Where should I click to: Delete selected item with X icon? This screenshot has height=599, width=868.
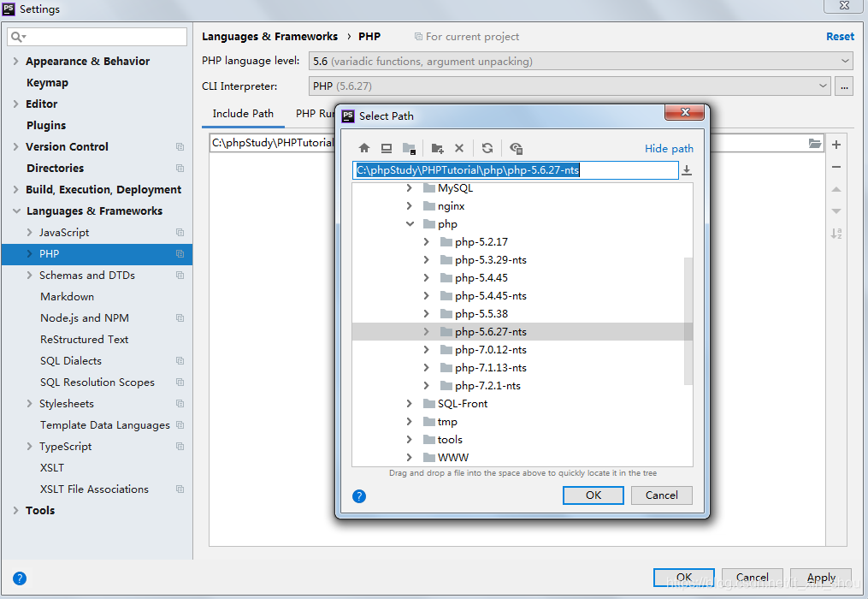(x=459, y=148)
